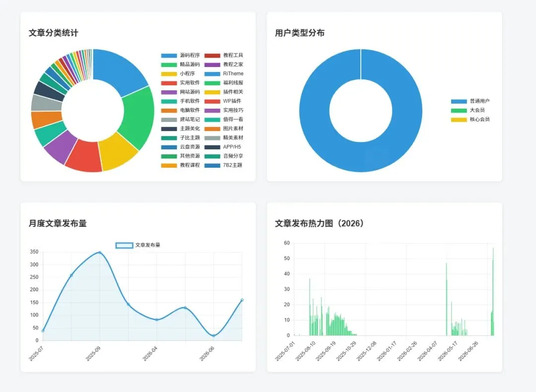This screenshot has height=392, width=536.
Task: Toggle 手机软件 legend entry
Action: (181, 101)
